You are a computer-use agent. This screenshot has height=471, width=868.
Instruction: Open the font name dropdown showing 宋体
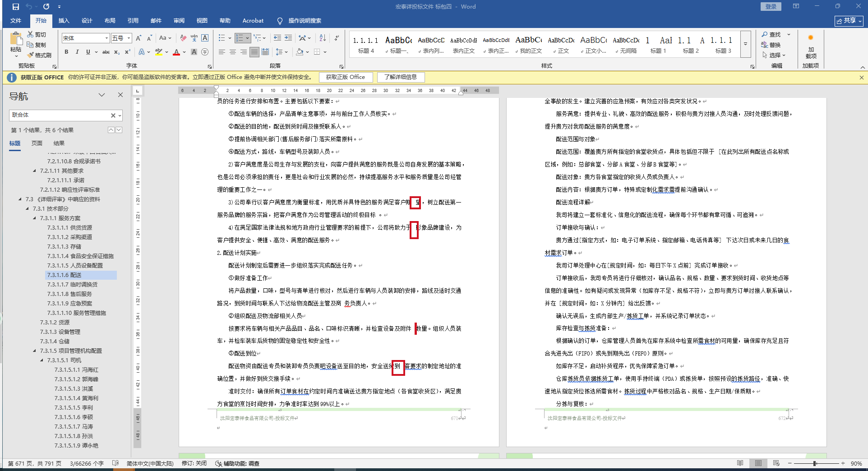pos(107,38)
